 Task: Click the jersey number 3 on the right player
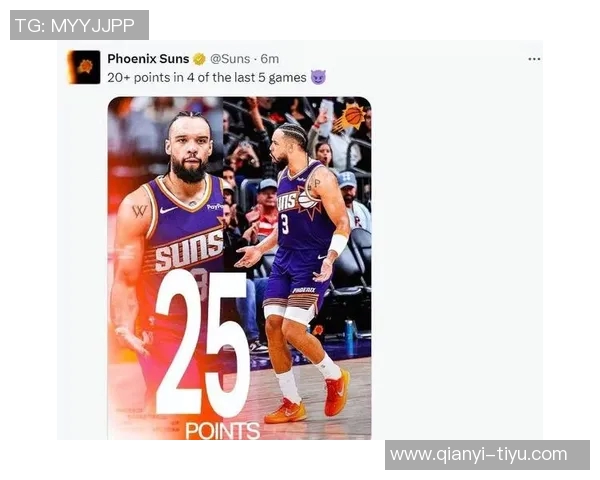(x=285, y=224)
